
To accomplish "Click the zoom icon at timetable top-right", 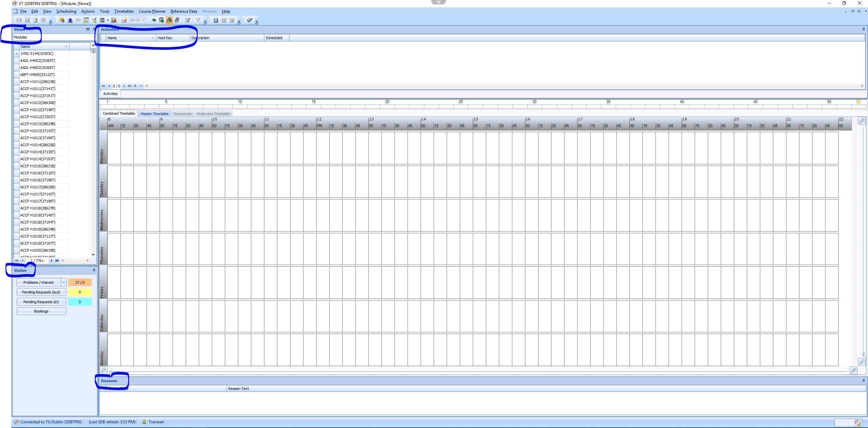I will click(x=862, y=121).
